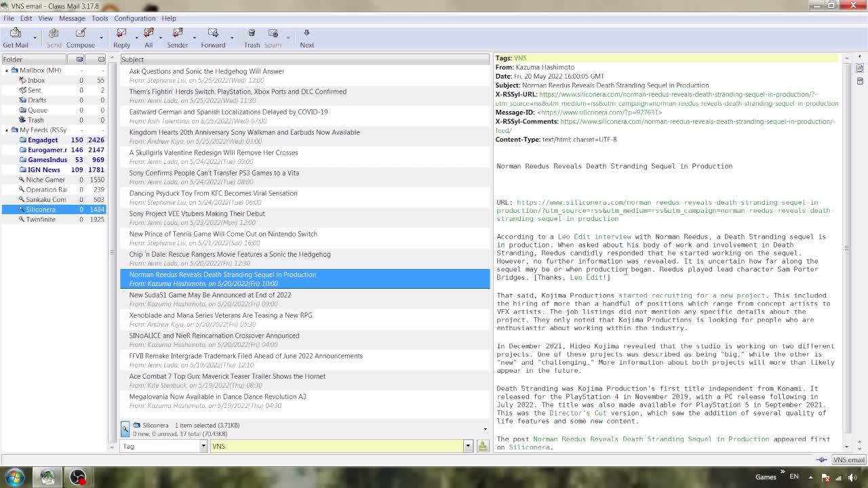Click the Get Mail toolbar button

(16, 38)
